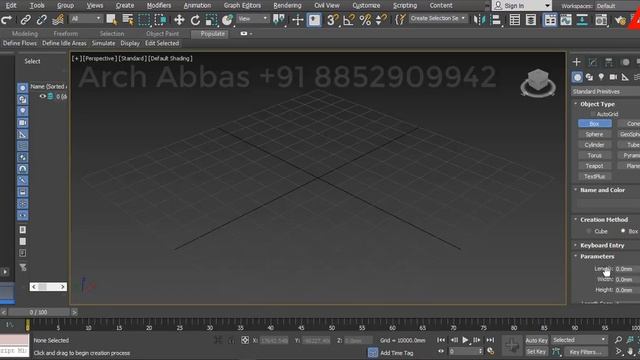The image size is (640, 360).
Task: Toggle layer 0 eye visibility icon
Action: 42,96
